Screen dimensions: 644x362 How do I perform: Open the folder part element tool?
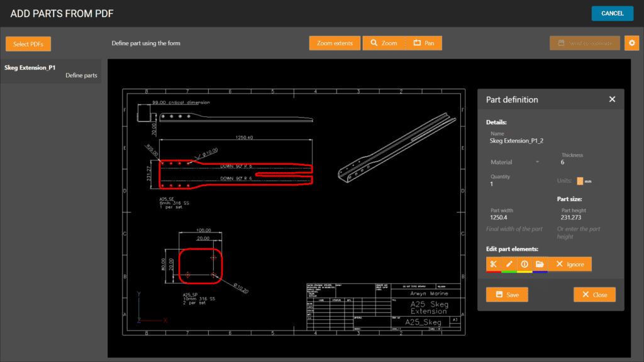[540, 264]
